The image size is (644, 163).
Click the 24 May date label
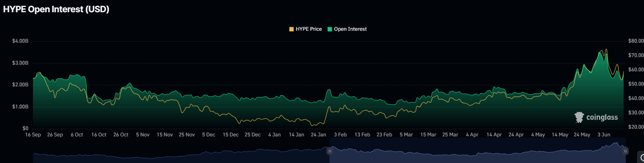(582, 135)
